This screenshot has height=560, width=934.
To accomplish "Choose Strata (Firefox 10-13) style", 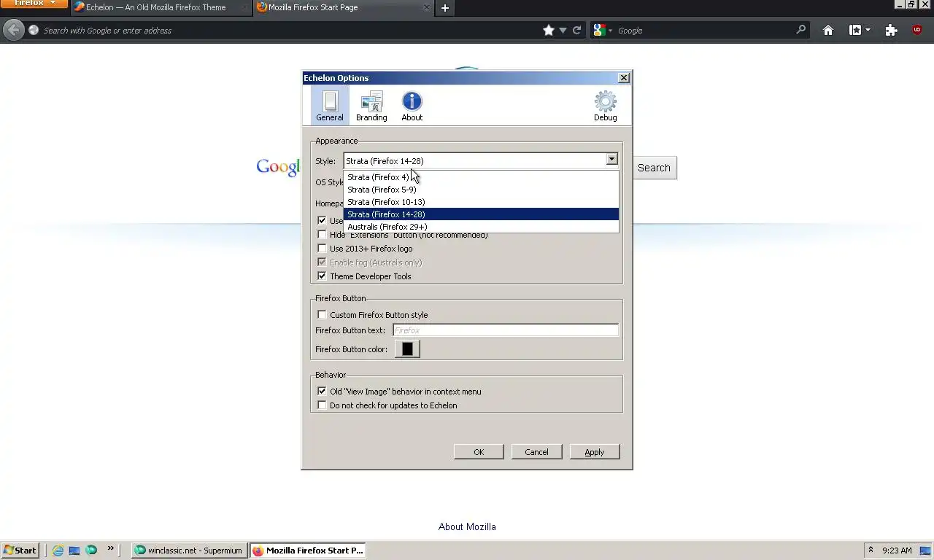I will (481, 202).
